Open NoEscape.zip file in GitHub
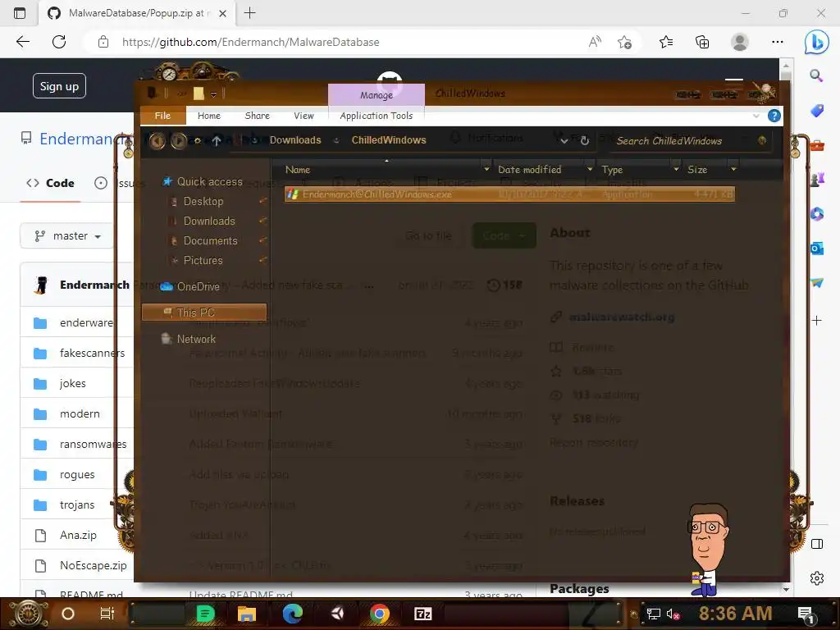The width and height of the screenshot is (840, 630). point(94,565)
